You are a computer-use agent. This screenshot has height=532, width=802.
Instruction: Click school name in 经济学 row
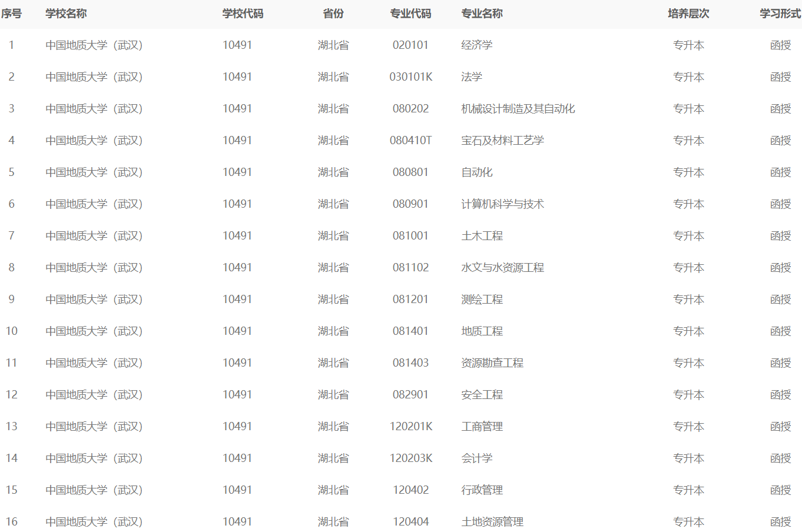[x=94, y=45]
